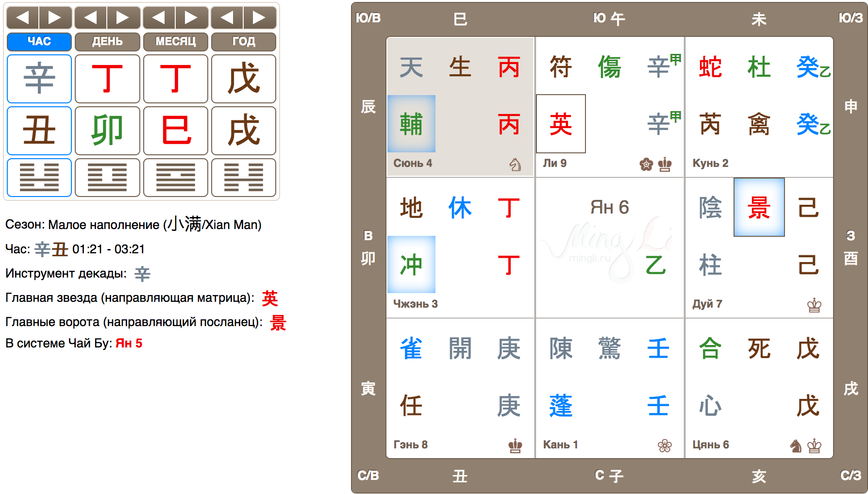
Task: Click the crown icon in Цянь 6 palace
Action: coord(814,446)
